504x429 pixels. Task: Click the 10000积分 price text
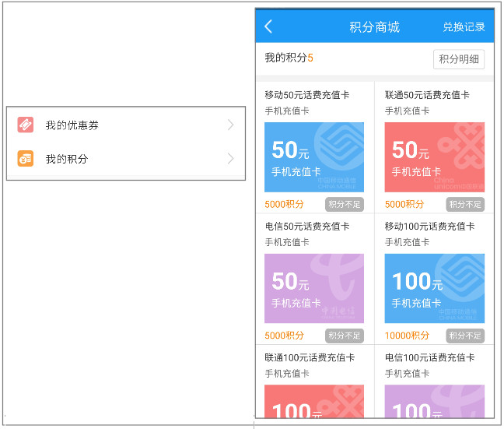[407, 336]
